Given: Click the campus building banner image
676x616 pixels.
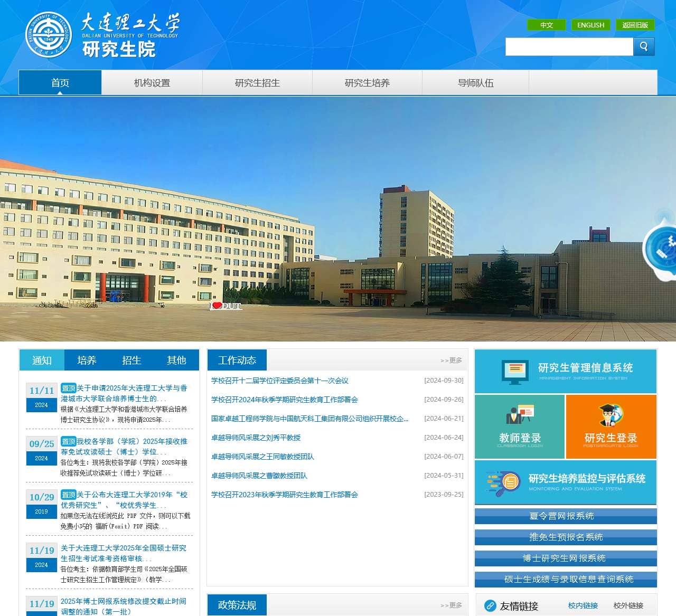Looking at the screenshot, I should click(338, 219).
